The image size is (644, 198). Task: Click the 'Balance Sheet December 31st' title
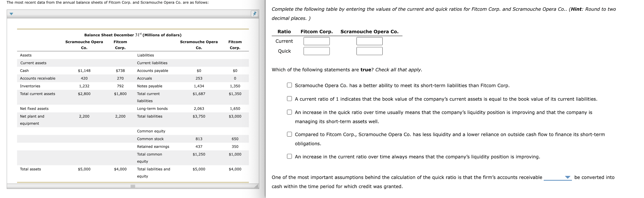pos(133,35)
